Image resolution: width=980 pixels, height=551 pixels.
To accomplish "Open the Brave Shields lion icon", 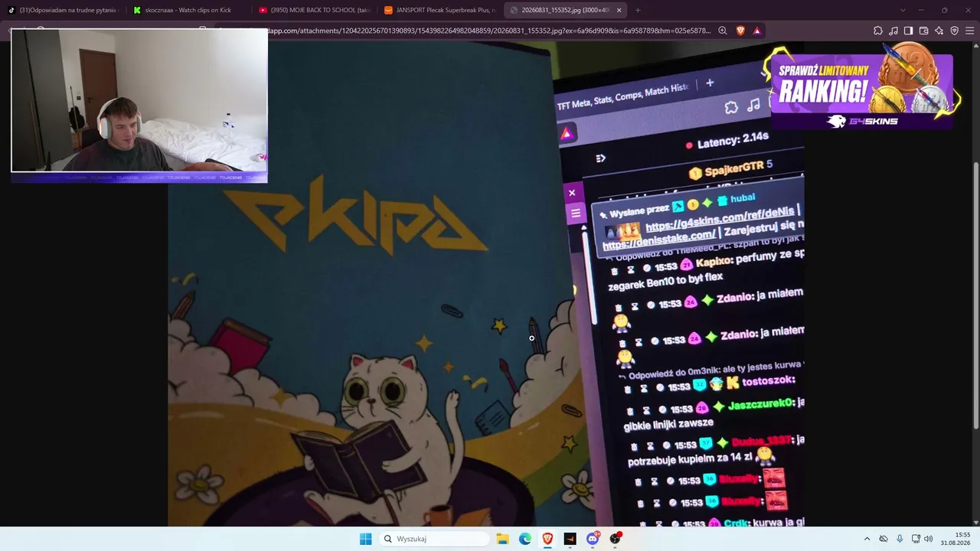I will [x=740, y=31].
